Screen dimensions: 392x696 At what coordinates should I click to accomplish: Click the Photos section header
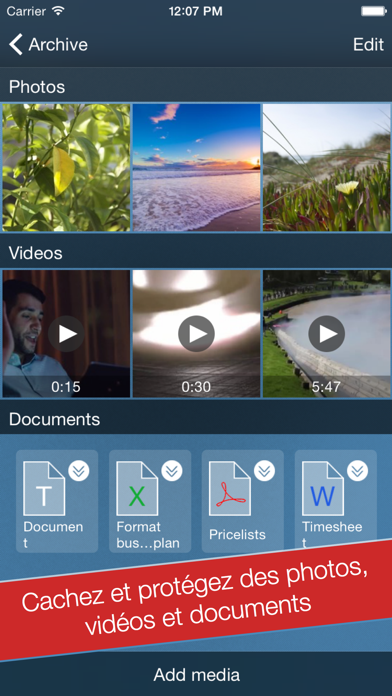(x=37, y=87)
